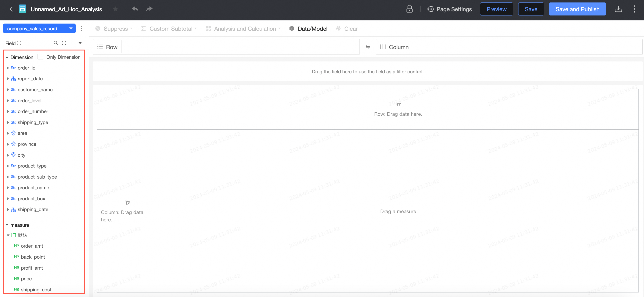Collapse the measure section

point(7,225)
